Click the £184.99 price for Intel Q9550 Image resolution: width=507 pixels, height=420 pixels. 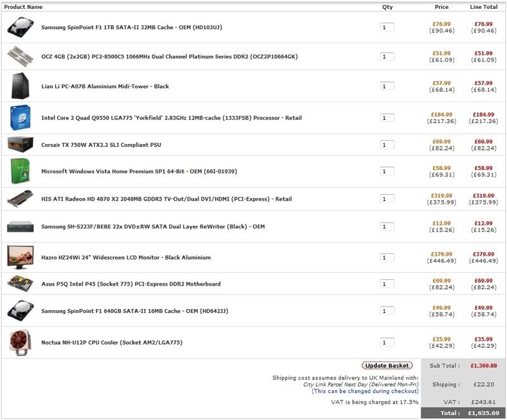click(x=442, y=114)
